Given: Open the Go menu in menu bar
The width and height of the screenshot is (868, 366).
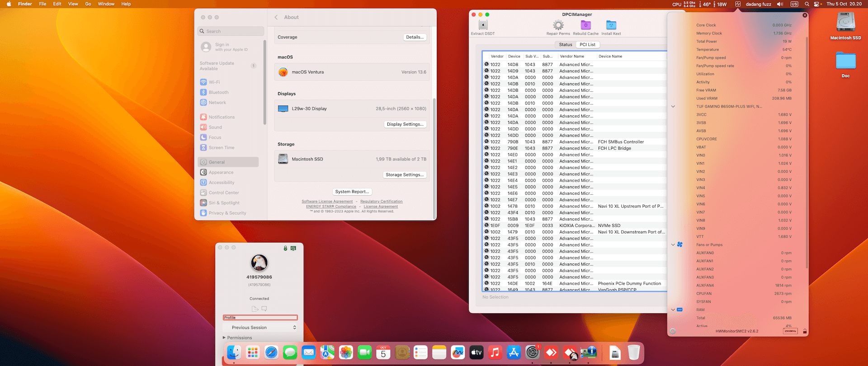Looking at the screenshot, I should point(88,4).
